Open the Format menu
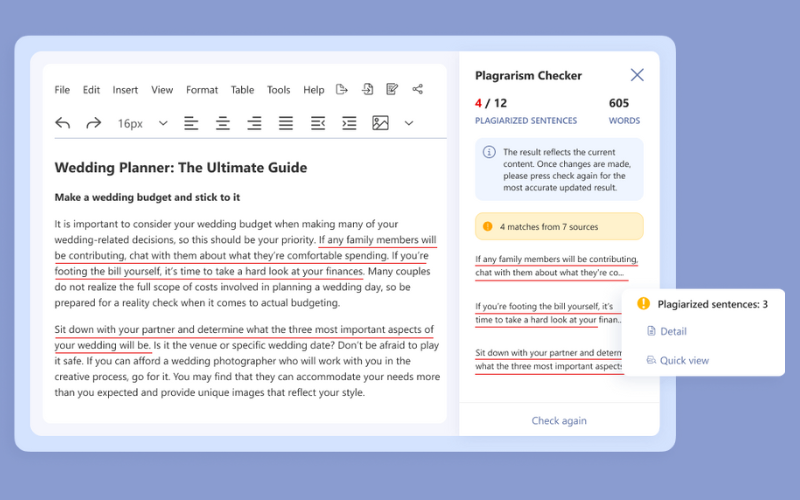This screenshot has height=500, width=800. [202, 90]
